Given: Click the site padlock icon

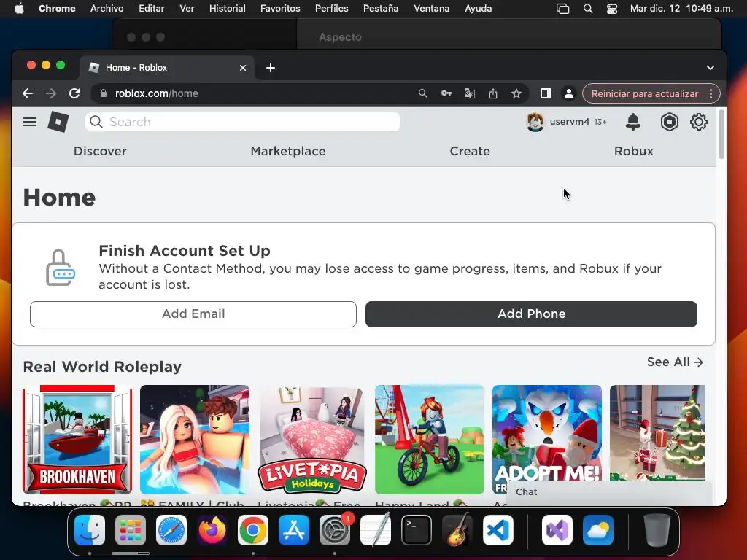Looking at the screenshot, I should [x=104, y=93].
